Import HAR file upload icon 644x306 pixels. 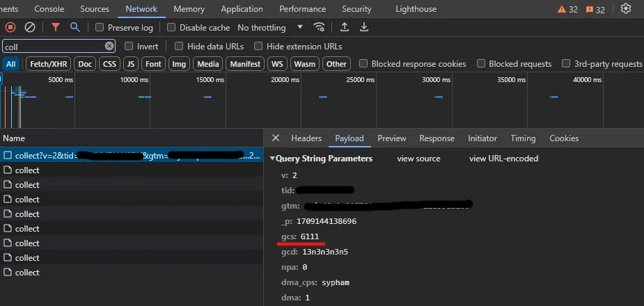(x=345, y=27)
